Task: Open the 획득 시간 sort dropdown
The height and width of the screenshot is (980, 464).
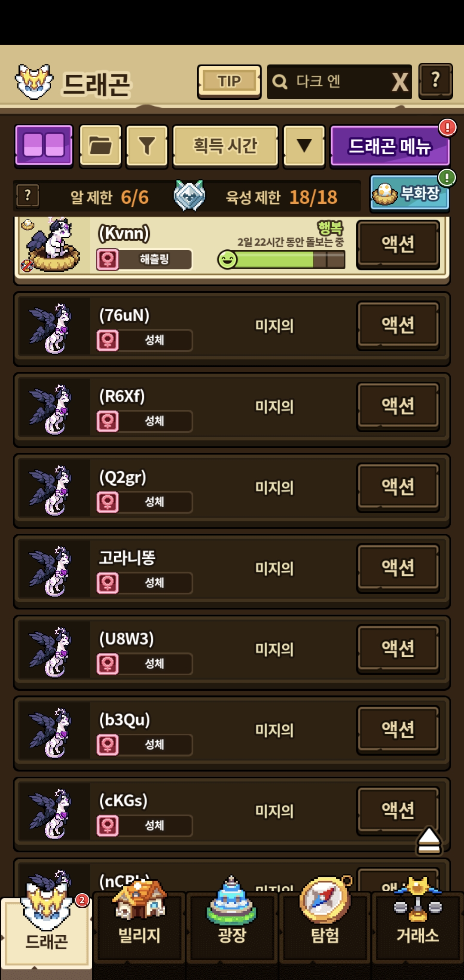Action: [x=226, y=146]
